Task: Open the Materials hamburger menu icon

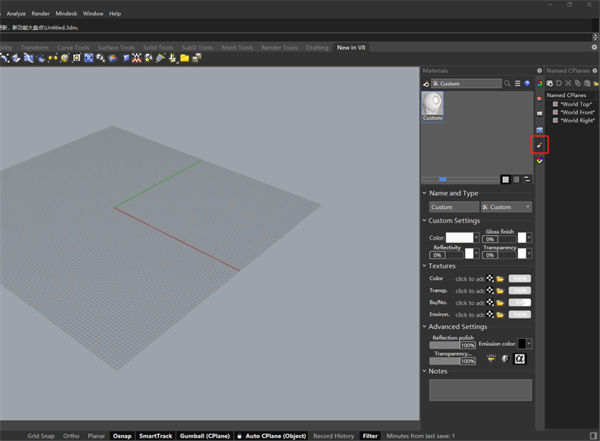Action: (517, 84)
